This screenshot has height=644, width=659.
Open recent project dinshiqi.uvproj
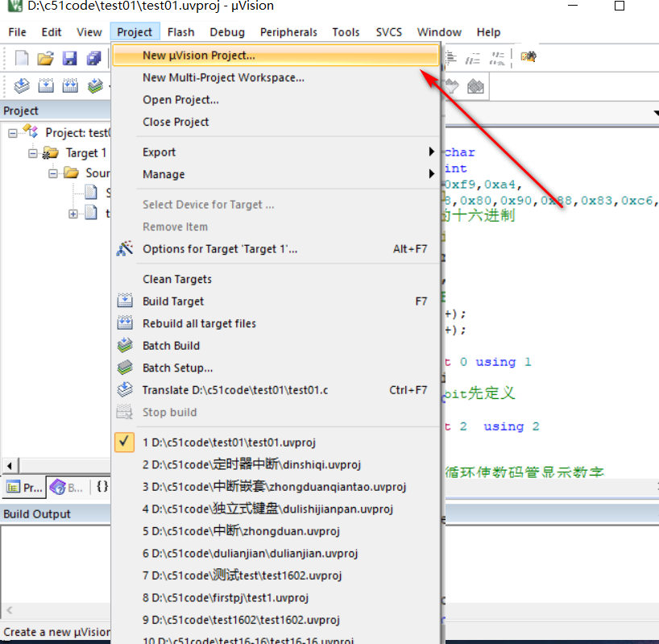pos(276,464)
